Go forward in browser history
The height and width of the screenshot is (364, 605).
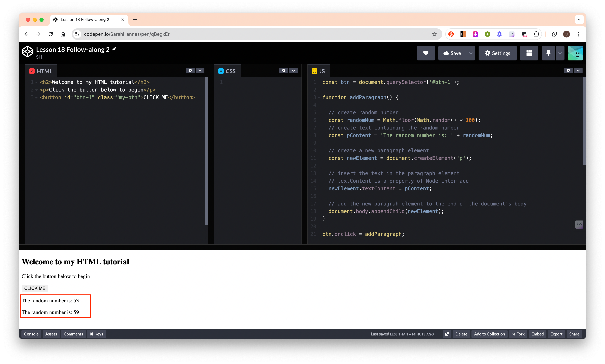pos(38,34)
